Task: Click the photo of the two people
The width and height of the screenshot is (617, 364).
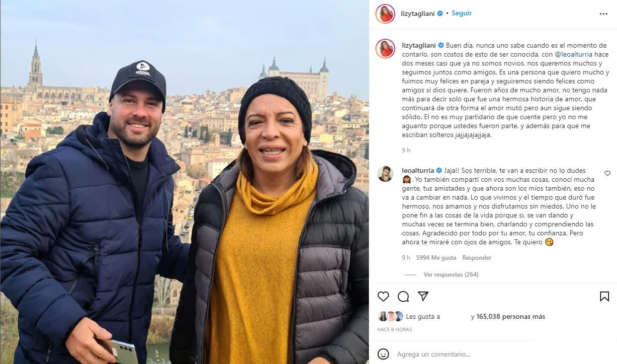Action: [184, 182]
